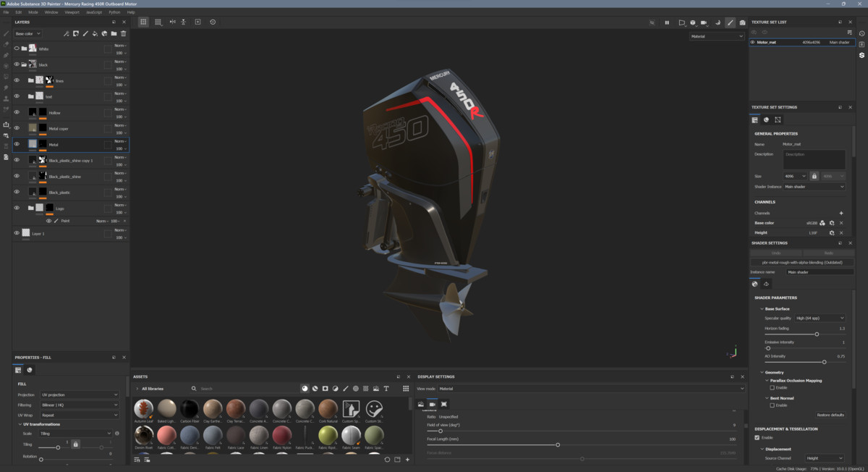Select the Paint brush tool in left toolbar
The width and height of the screenshot is (868, 472).
(x=6, y=33)
